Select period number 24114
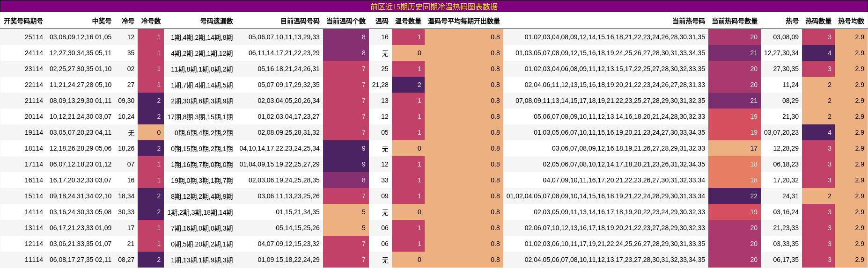 click(x=34, y=53)
